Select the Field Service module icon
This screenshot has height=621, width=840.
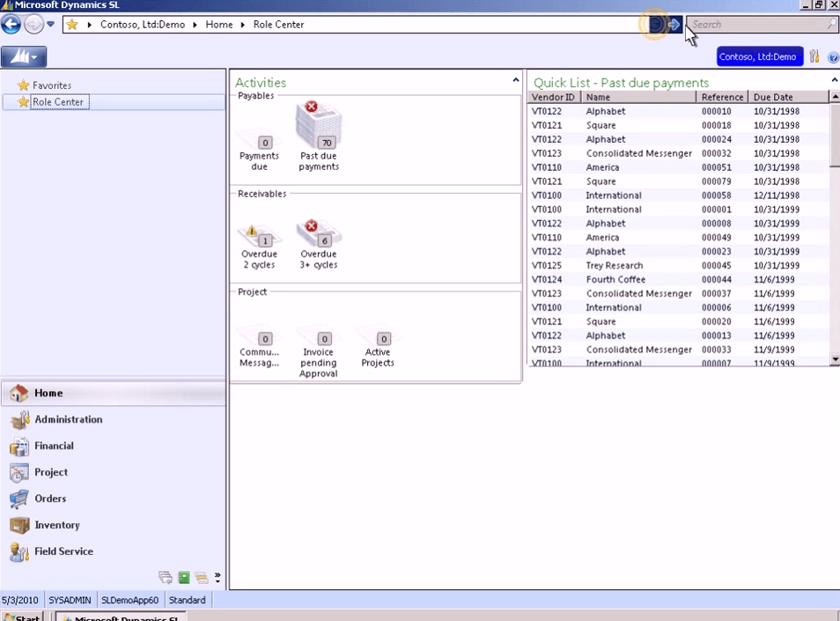point(20,551)
